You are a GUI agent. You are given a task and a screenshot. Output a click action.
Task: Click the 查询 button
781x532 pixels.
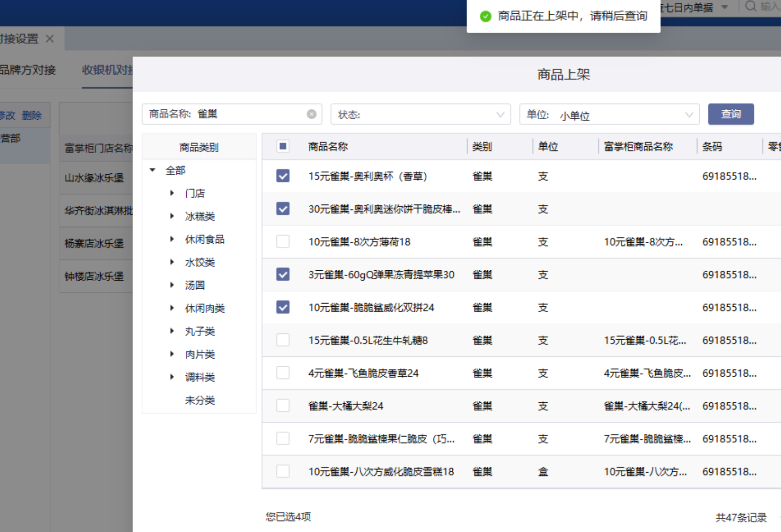(730, 114)
